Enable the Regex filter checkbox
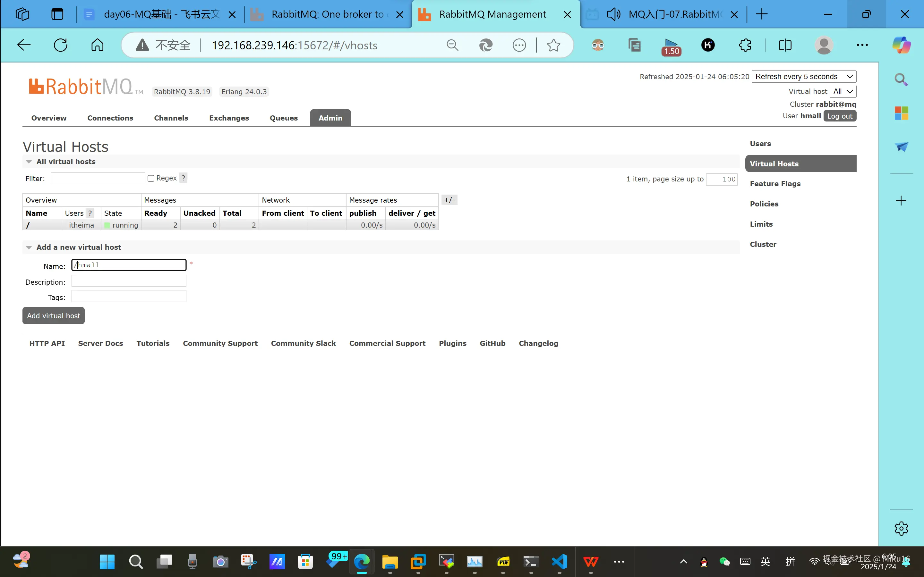924x577 pixels. 151,178
